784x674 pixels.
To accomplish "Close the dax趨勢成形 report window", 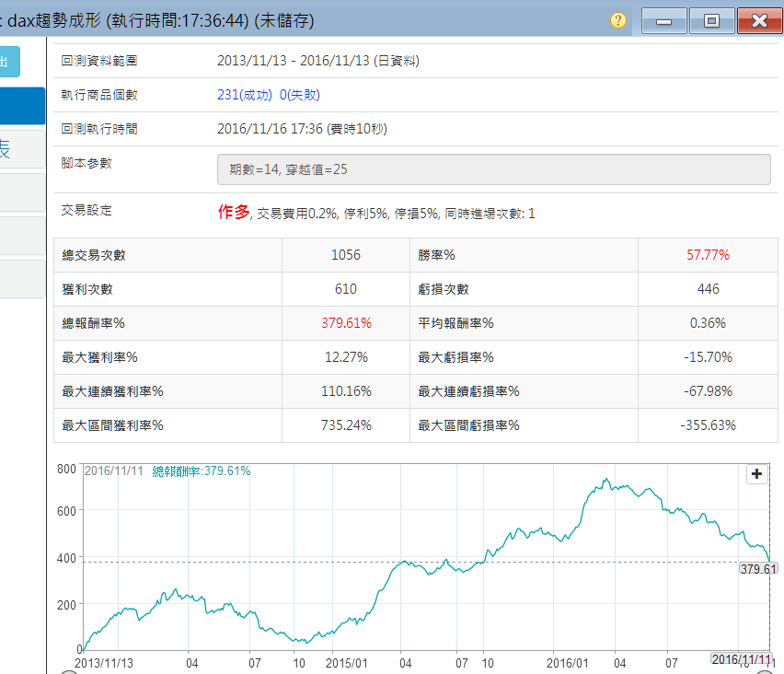I will [x=759, y=20].
